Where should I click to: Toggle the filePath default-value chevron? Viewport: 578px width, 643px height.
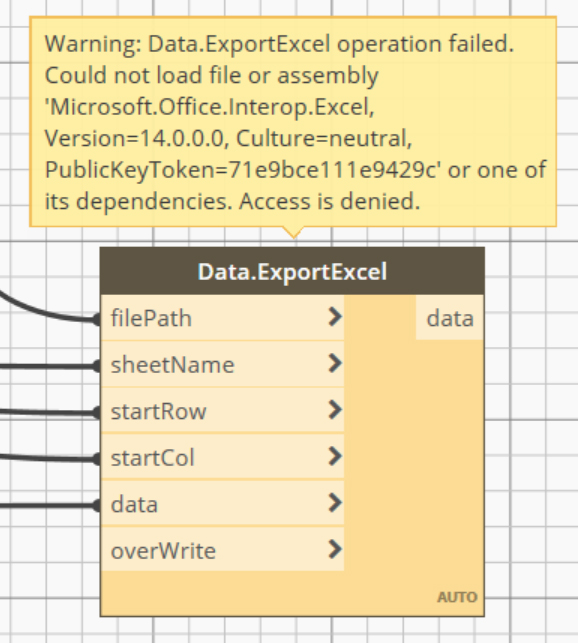335,317
